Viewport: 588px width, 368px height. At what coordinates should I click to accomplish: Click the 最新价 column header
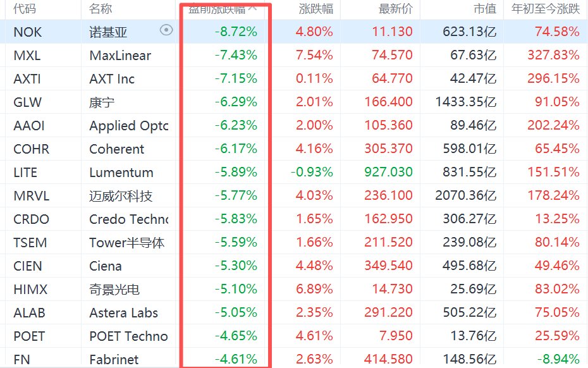point(395,9)
